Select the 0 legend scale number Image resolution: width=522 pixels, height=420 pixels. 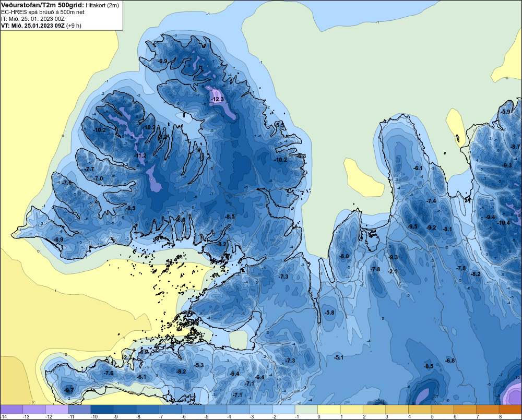coord(319,417)
